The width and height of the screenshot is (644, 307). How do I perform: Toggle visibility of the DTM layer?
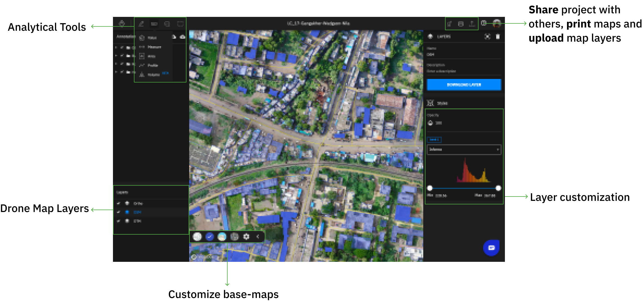tap(118, 221)
